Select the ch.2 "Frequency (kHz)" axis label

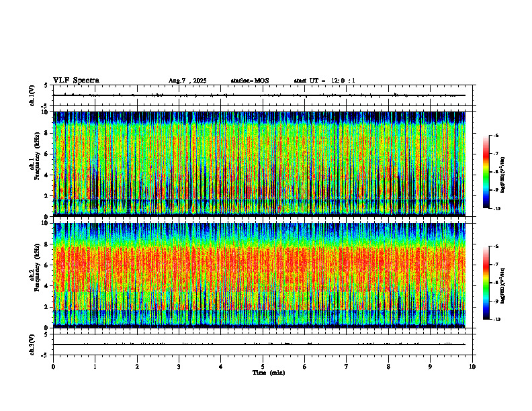[37, 267]
